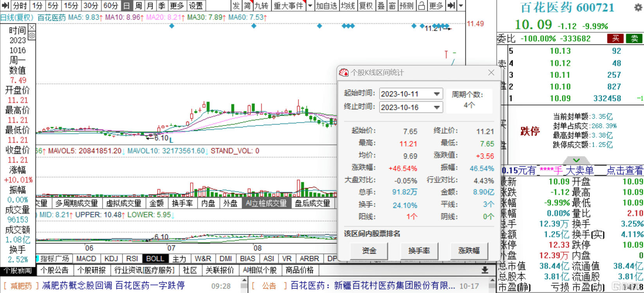Open 更多 periods next to 季
The width and height of the screenshot is (644, 293).
point(177,5)
